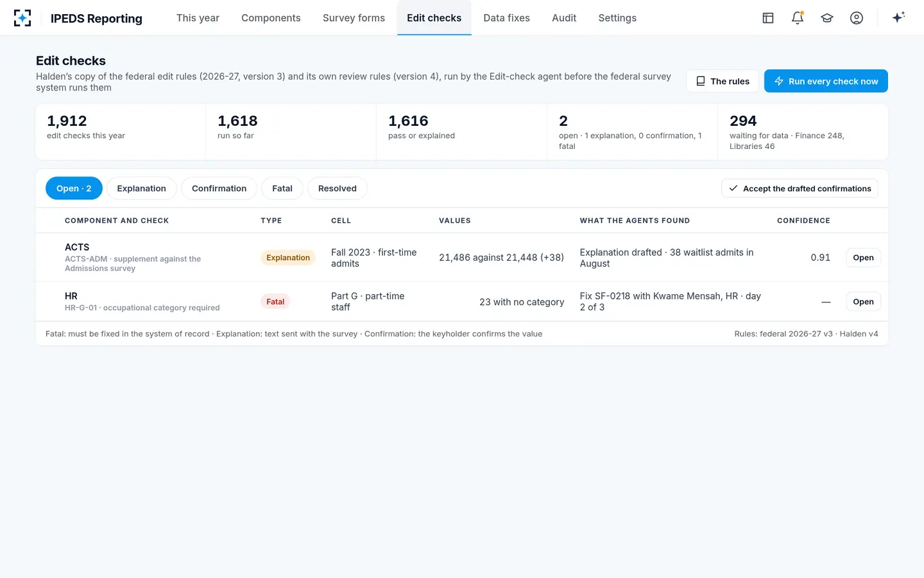Image resolution: width=924 pixels, height=578 pixels.
Task: Click the Component and check column header
Action: pyautogui.click(x=117, y=220)
